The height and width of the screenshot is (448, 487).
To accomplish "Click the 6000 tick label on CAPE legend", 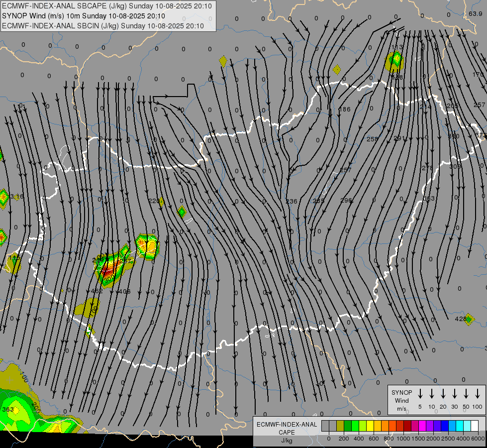I will tap(479, 439).
